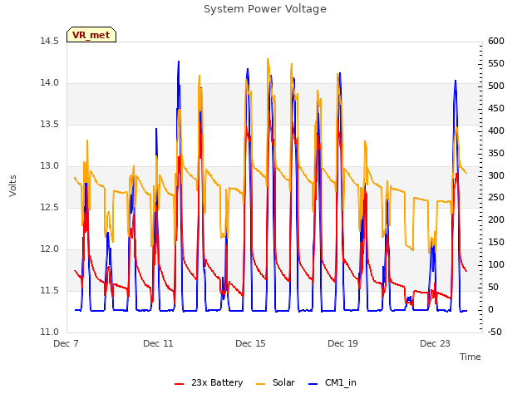Click the 200 right axis value
The width and height of the screenshot is (532, 399).
[x=496, y=220]
